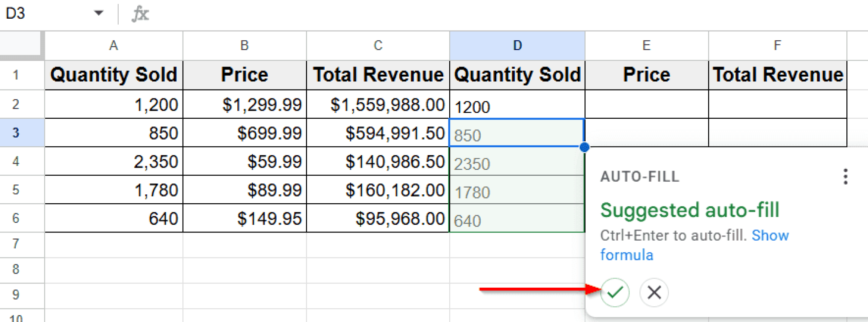Select the row 6 header
The width and height of the screenshot is (868, 322).
[x=16, y=218]
